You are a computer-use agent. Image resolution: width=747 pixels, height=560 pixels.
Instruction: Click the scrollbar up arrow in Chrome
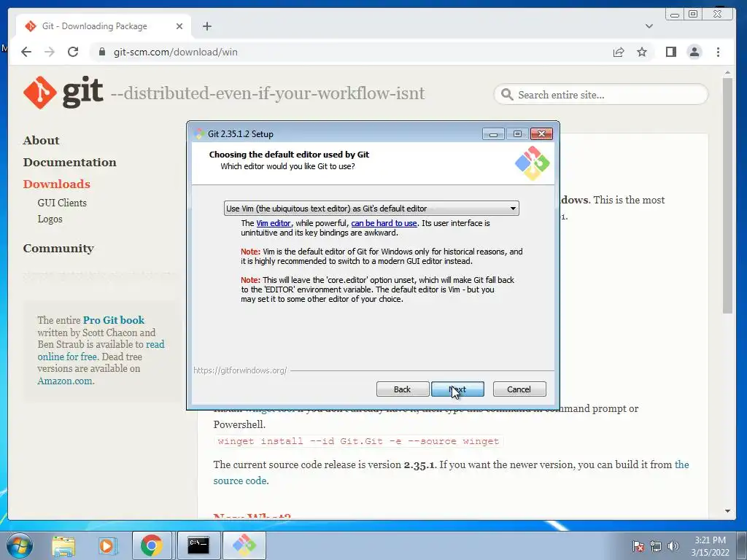click(x=727, y=72)
